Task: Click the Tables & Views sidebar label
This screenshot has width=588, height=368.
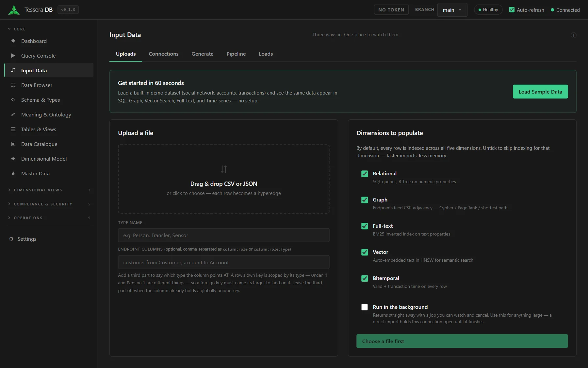Action: (x=39, y=129)
